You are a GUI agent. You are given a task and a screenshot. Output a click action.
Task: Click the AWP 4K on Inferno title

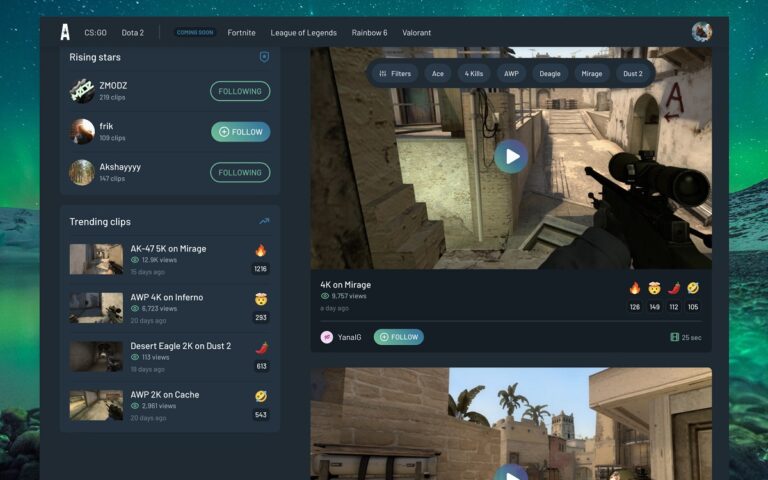(x=167, y=297)
